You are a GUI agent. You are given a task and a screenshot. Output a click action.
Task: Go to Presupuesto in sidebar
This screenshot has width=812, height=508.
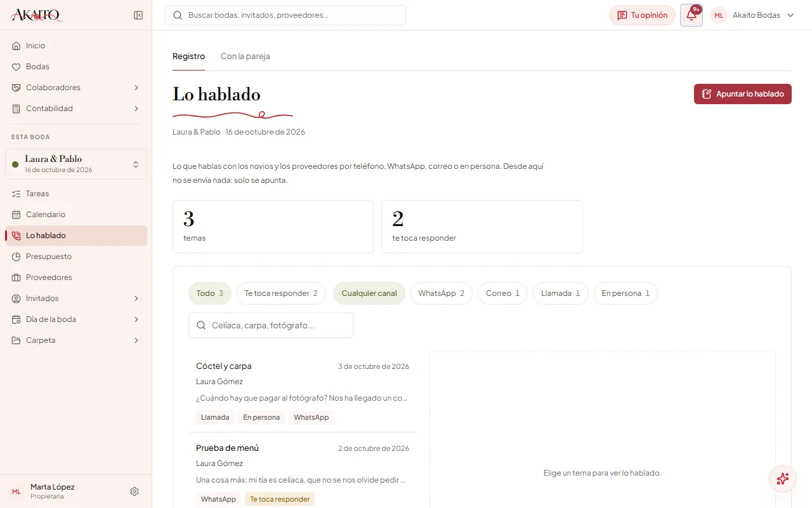pos(76,257)
